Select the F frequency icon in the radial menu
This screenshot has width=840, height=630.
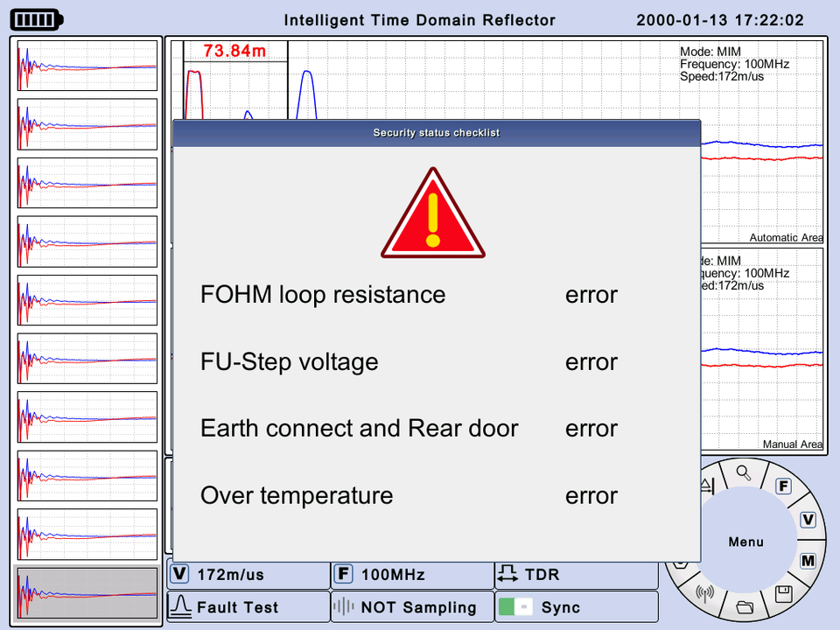click(783, 486)
